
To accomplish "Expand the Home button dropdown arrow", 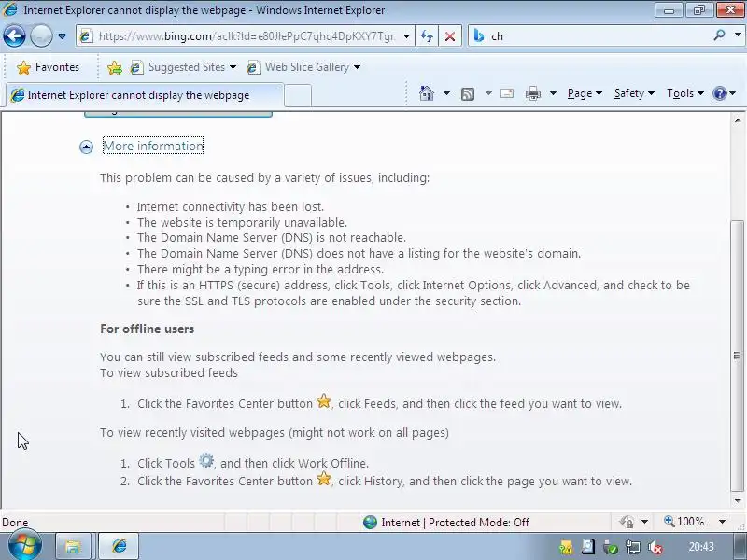I will pyautogui.click(x=446, y=93).
